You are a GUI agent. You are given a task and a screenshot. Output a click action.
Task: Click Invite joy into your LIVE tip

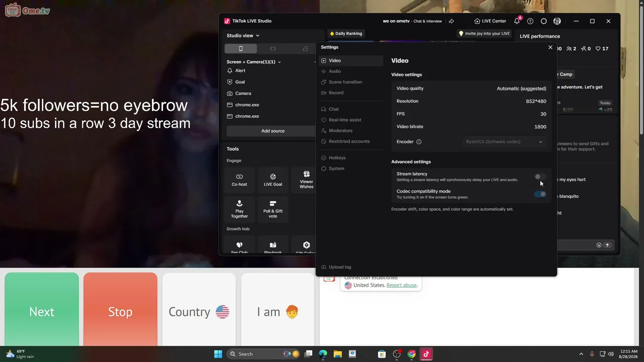click(x=484, y=34)
